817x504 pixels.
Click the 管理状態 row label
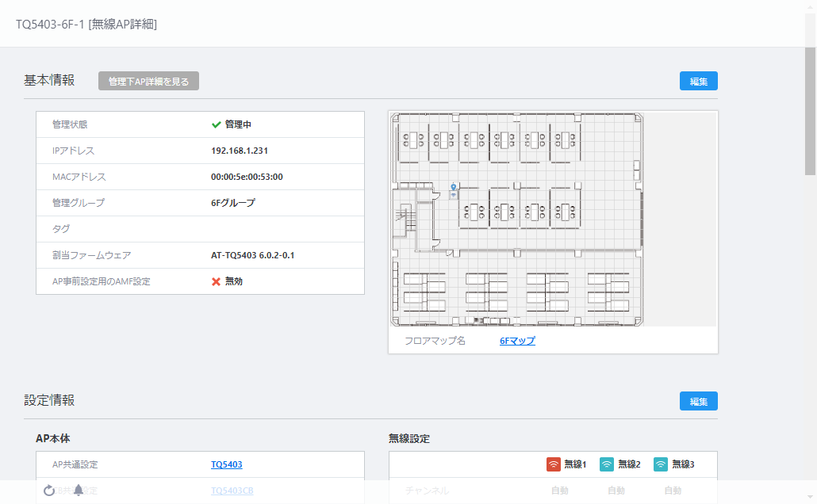point(70,124)
